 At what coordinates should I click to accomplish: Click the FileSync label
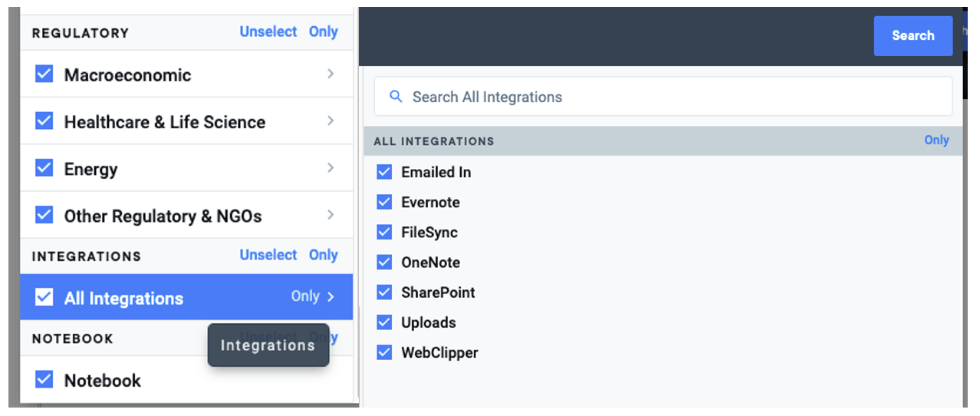[429, 233]
